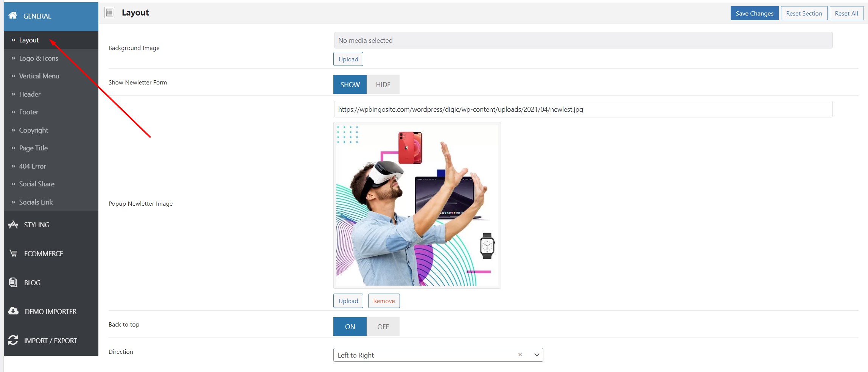
Task: Set Newsletter Form to HIDE
Action: pyautogui.click(x=383, y=84)
